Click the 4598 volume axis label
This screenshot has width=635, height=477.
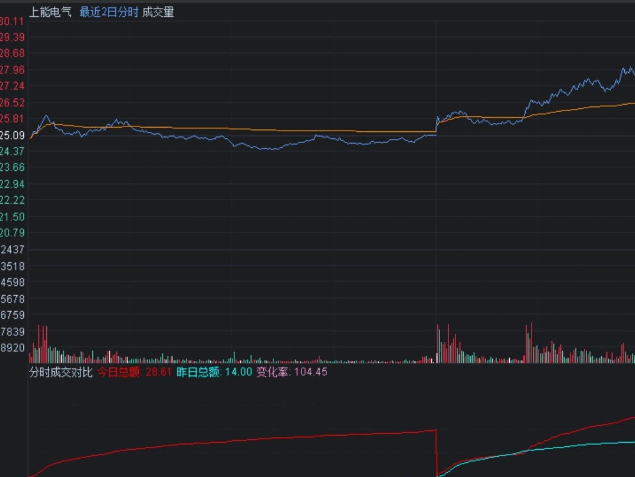[12, 283]
